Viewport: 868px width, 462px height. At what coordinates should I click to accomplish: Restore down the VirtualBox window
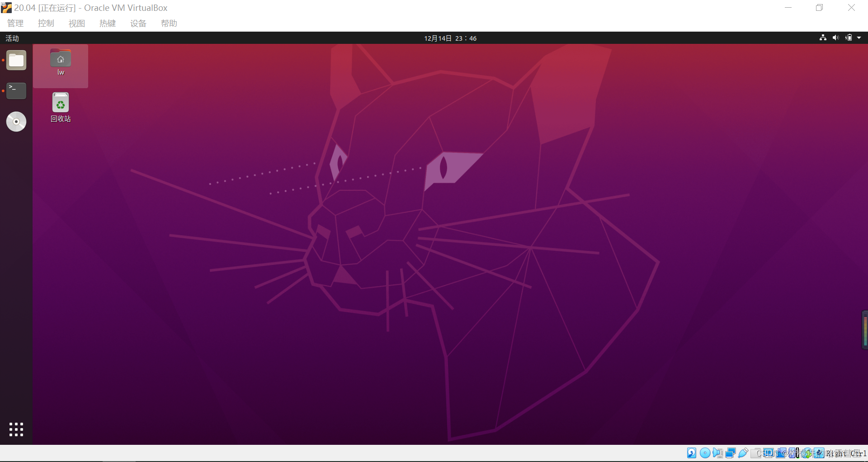[820, 8]
